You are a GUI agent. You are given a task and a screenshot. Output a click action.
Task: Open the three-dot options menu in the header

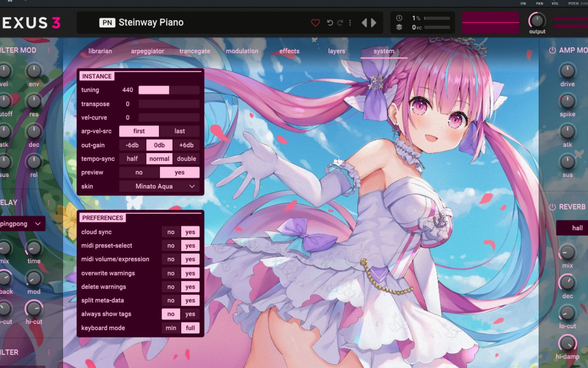(350, 22)
